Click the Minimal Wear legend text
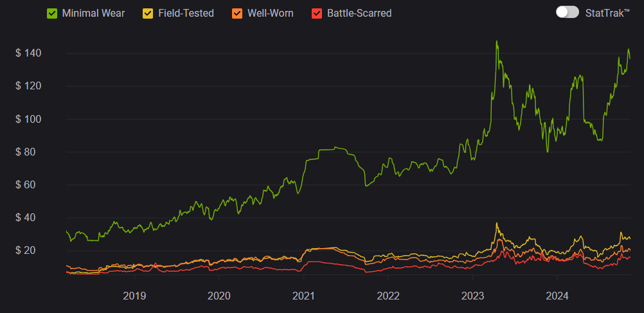The image size is (644, 313). click(93, 13)
